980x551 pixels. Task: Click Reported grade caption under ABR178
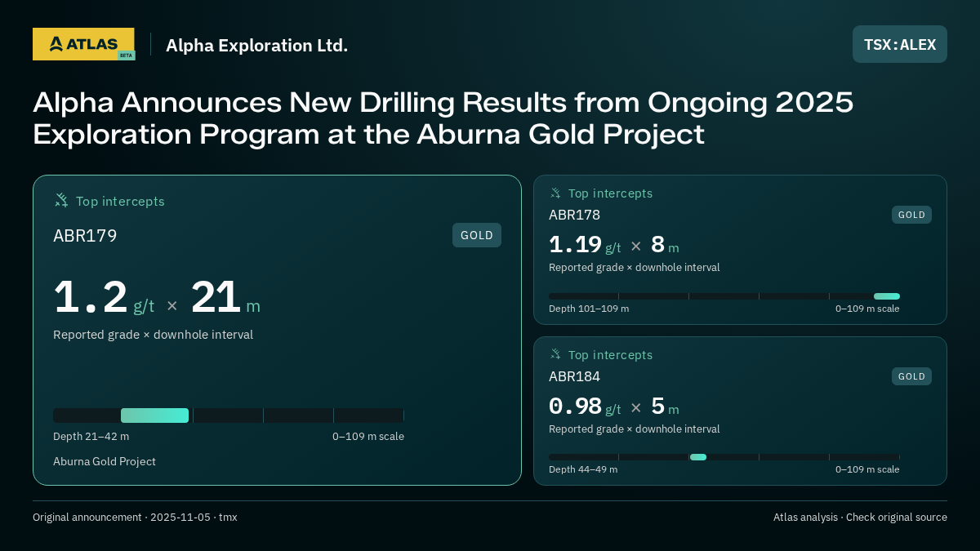(635, 268)
